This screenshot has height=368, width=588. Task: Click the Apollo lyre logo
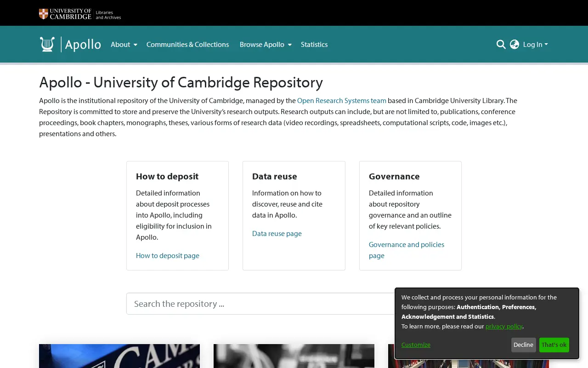[x=70, y=44]
